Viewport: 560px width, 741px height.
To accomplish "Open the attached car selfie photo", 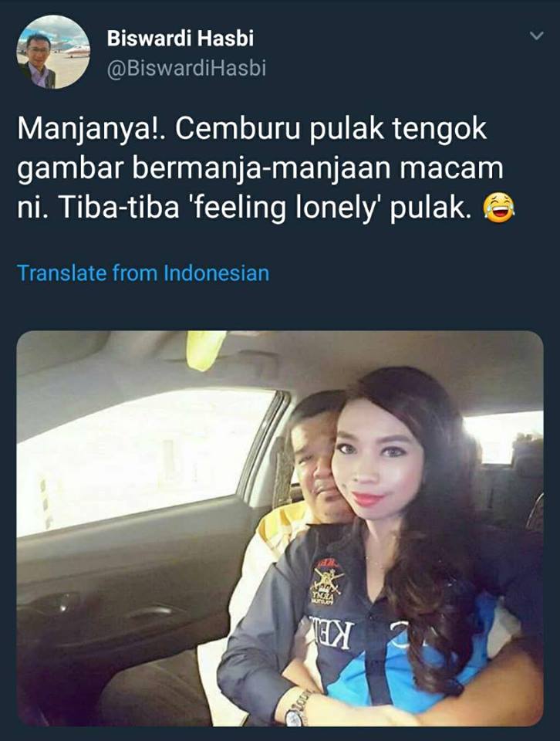I will [280, 528].
